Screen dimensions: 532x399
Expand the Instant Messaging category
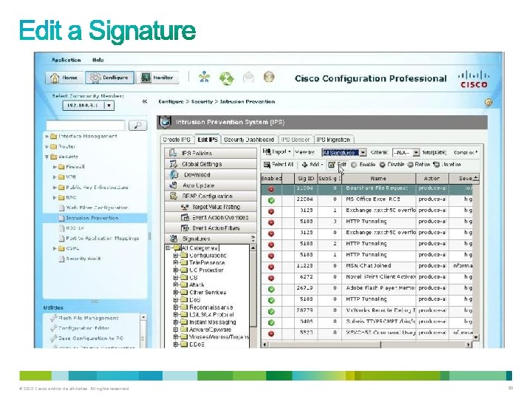[175, 322]
